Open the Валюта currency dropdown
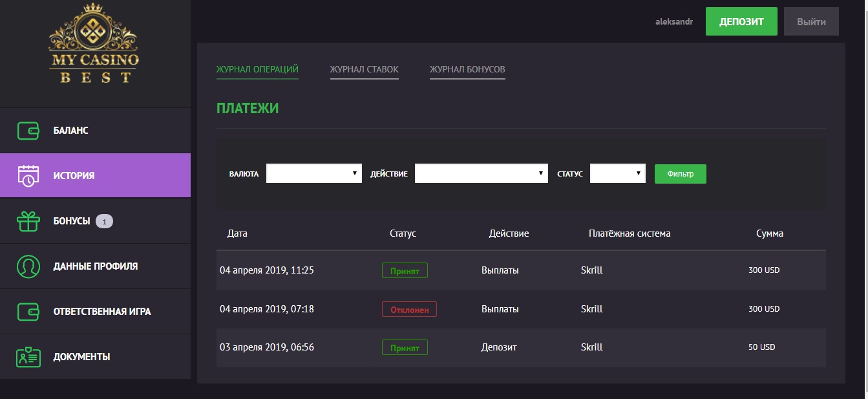This screenshot has width=868, height=399. (314, 173)
